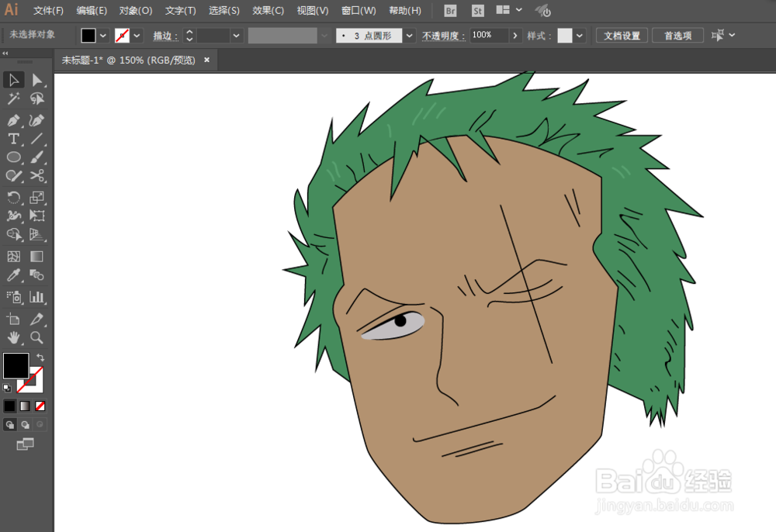
Task: Open 首选项 from the control bar
Action: pyautogui.click(x=677, y=35)
